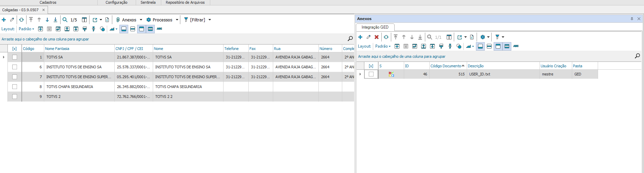Image resolution: width=644 pixels, height=173 pixels.
Task: Click the red X delete icon in Anexos toolbar
Action: [x=377, y=37]
